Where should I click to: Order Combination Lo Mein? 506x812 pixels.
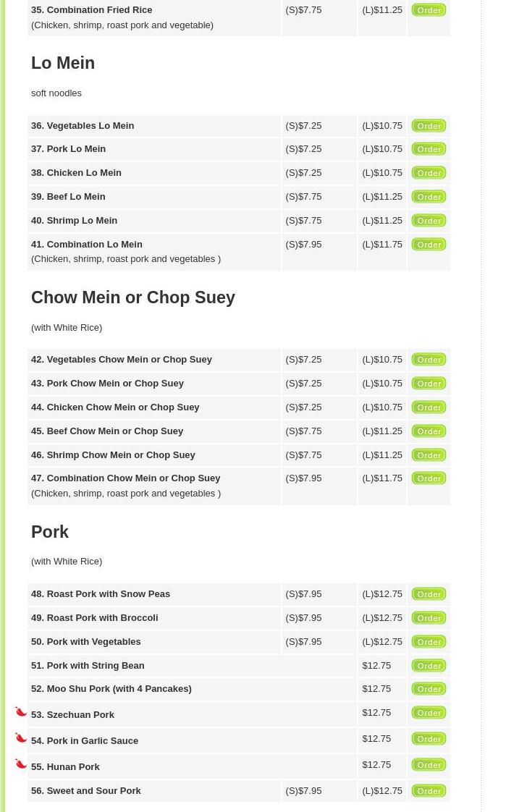(429, 245)
